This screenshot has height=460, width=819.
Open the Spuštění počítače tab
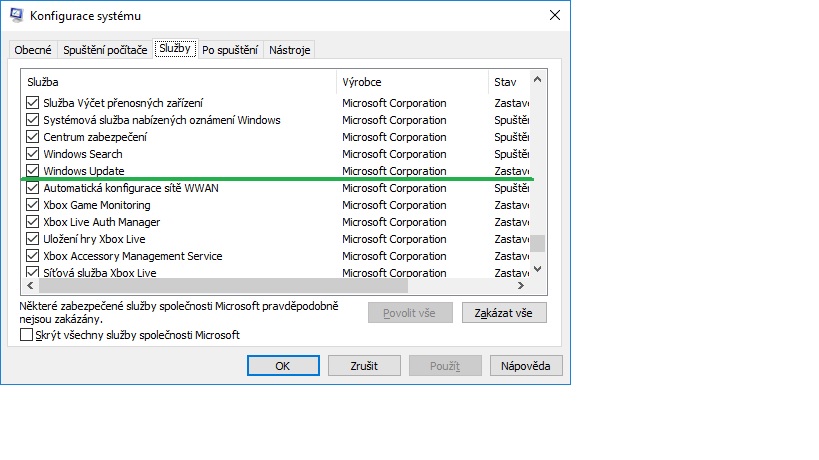click(105, 49)
